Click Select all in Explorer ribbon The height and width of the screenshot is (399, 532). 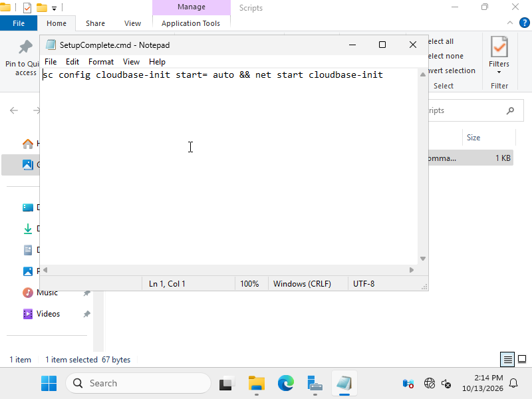pos(440,41)
